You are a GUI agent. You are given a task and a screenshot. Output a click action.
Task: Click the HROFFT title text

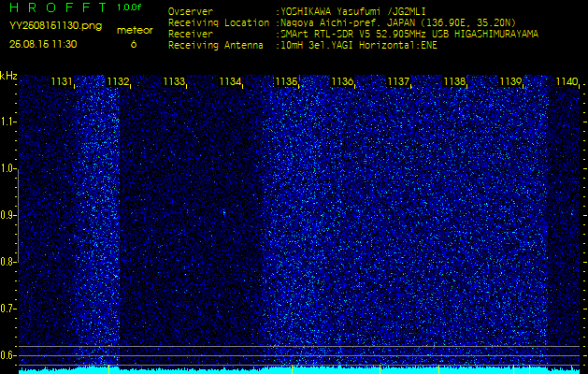click(x=58, y=7)
